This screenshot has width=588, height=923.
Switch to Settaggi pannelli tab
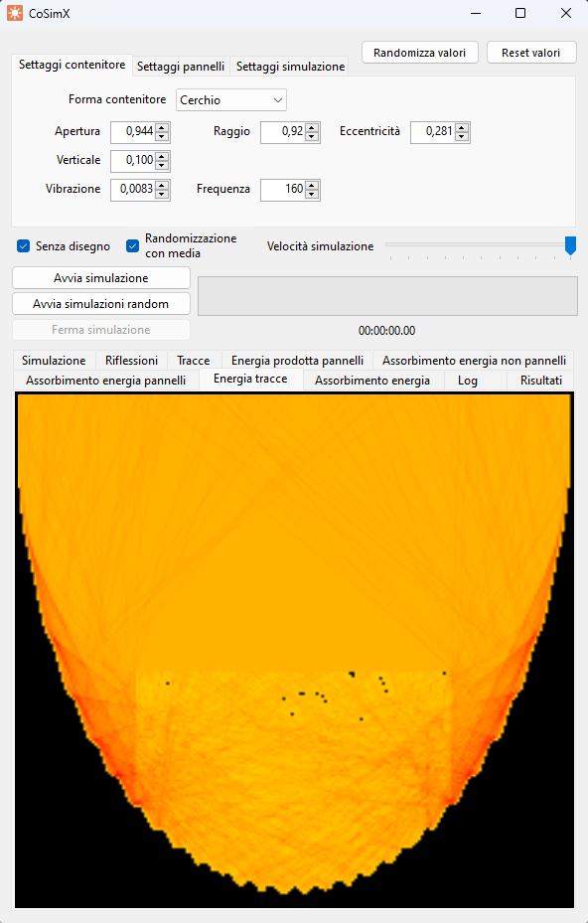click(181, 67)
